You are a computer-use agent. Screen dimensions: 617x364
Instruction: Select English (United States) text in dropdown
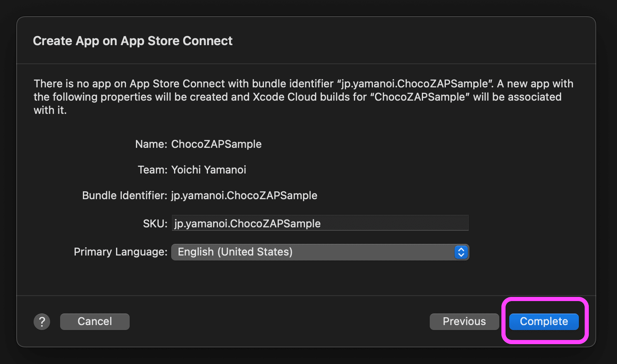[x=235, y=252]
